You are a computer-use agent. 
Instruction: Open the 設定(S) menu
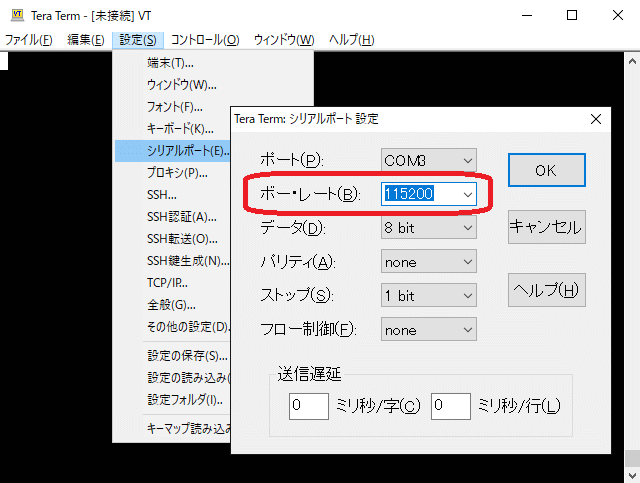coord(138,40)
